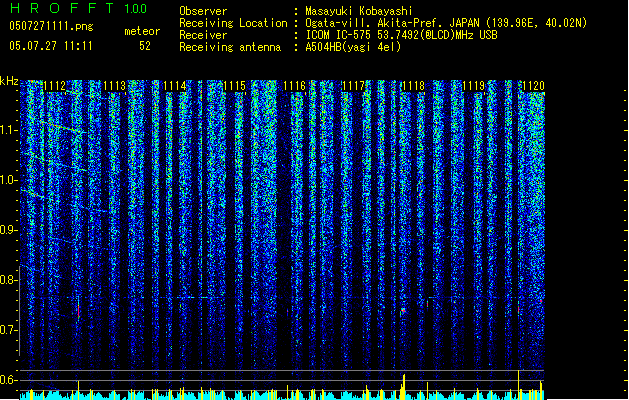629x400 pixels.
Task: Click the red meteor echo near 1118
Action: coord(403,311)
